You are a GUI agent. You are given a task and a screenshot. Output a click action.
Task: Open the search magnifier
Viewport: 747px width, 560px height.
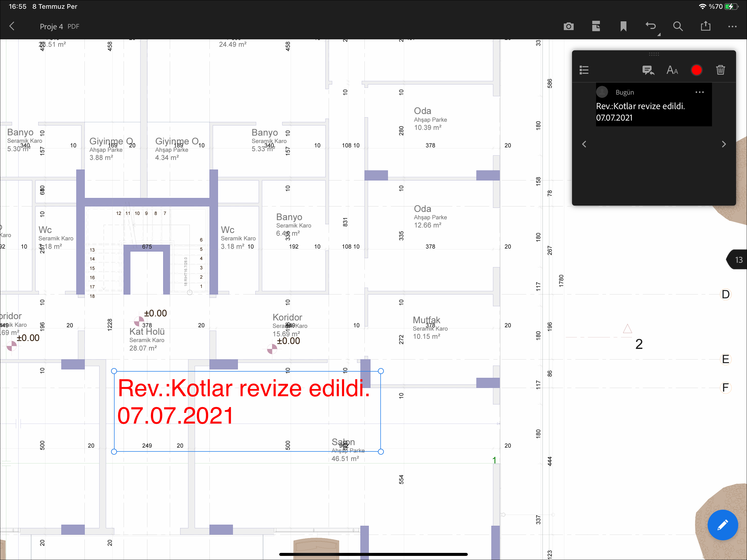678,26
